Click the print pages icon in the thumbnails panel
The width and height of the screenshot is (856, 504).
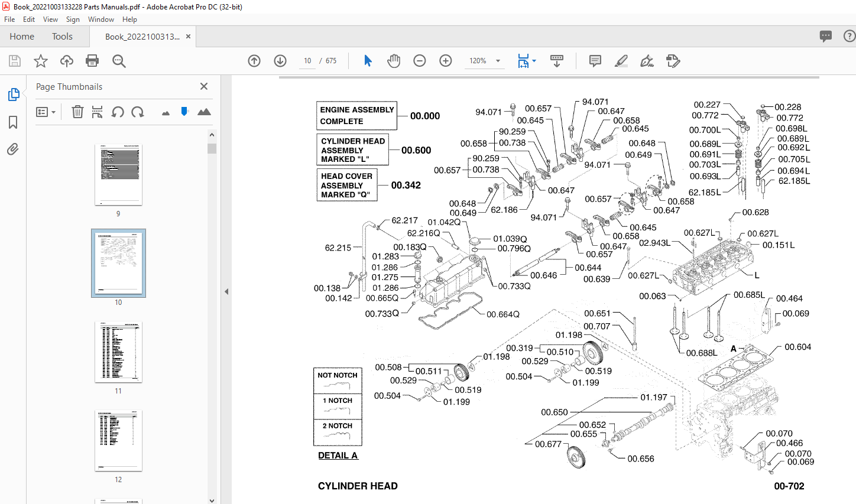click(x=98, y=112)
